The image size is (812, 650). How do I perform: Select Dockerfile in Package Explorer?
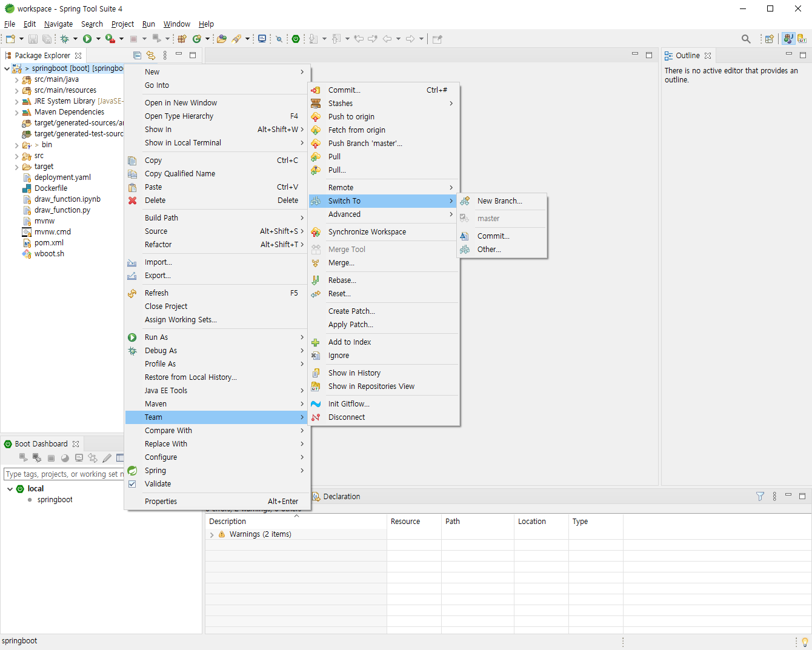(x=51, y=188)
